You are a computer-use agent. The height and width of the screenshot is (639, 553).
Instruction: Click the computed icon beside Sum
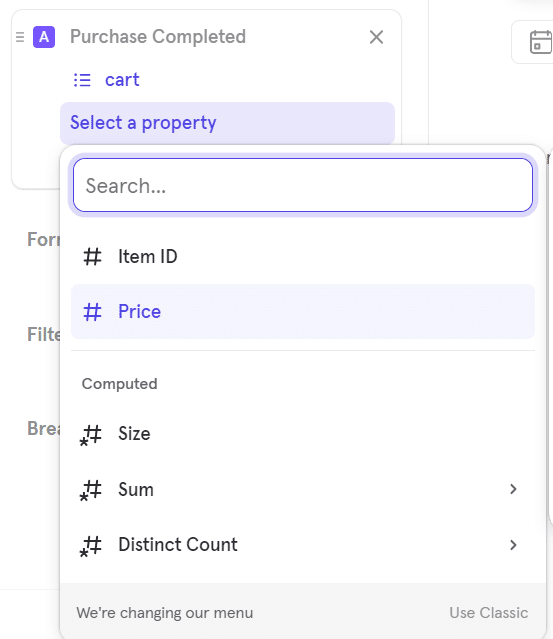(x=91, y=490)
